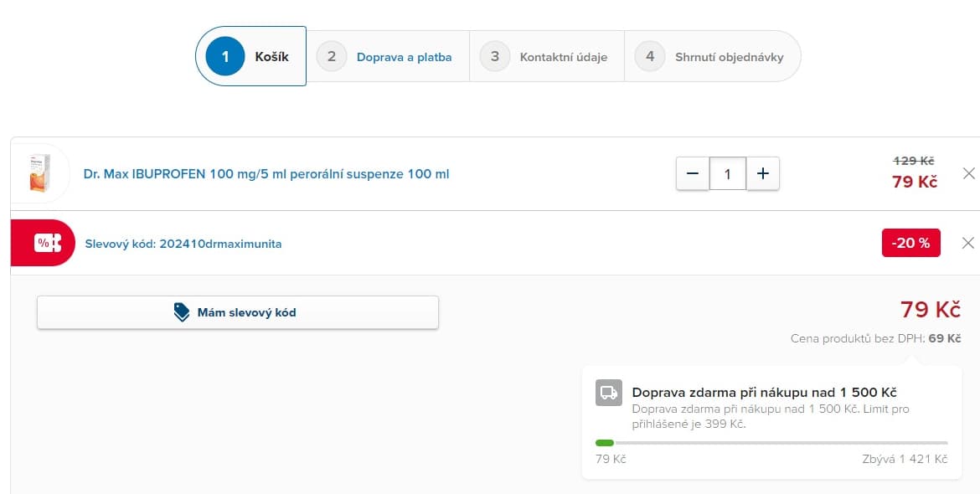Click the 79 Kč label under the progress bar

(x=611, y=459)
